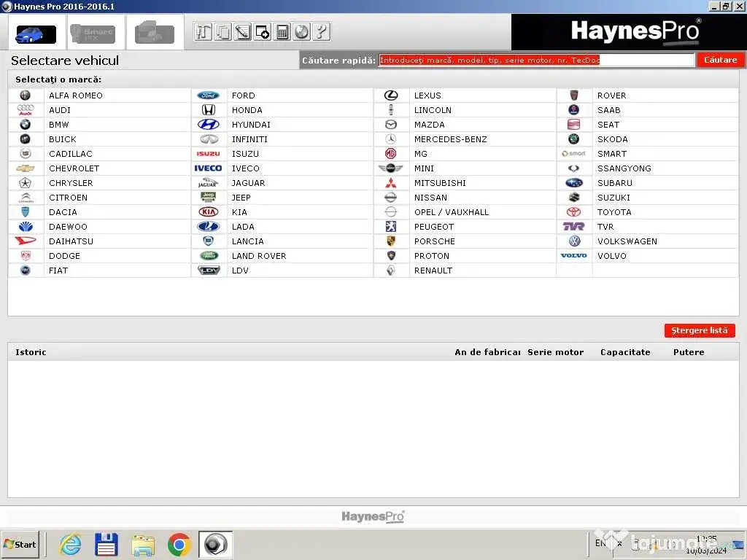Click the copy documents toolbar icon

223,32
